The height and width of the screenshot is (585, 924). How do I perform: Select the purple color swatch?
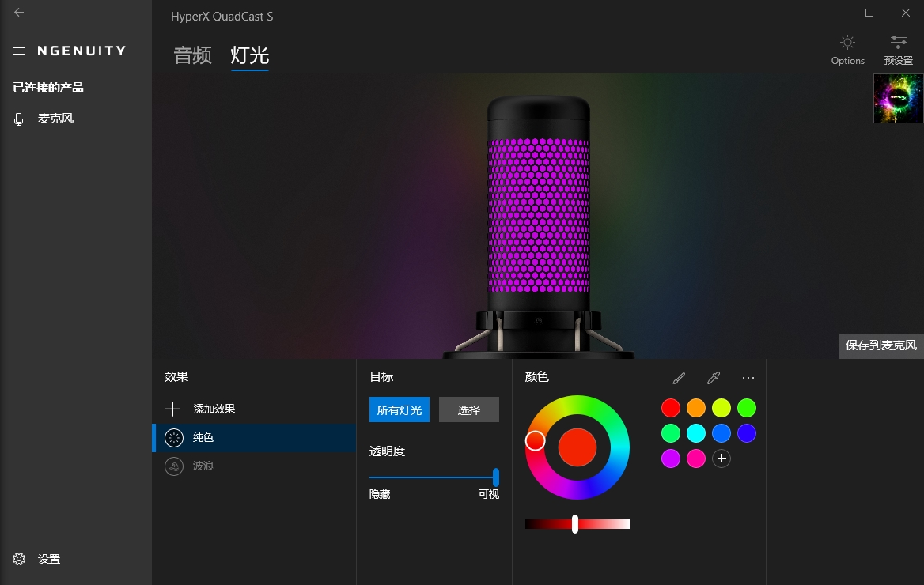tap(671, 459)
